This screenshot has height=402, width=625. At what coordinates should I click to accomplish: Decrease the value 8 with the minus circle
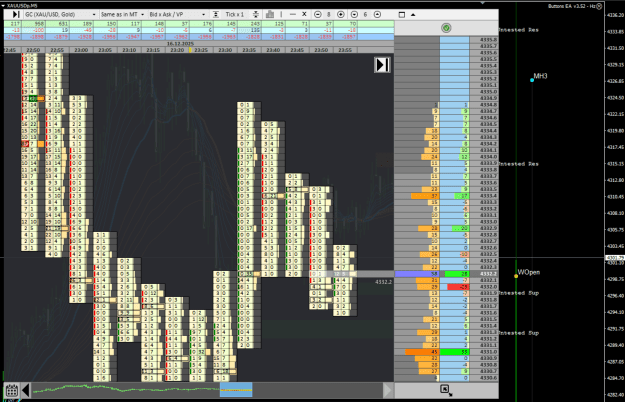click(x=318, y=14)
